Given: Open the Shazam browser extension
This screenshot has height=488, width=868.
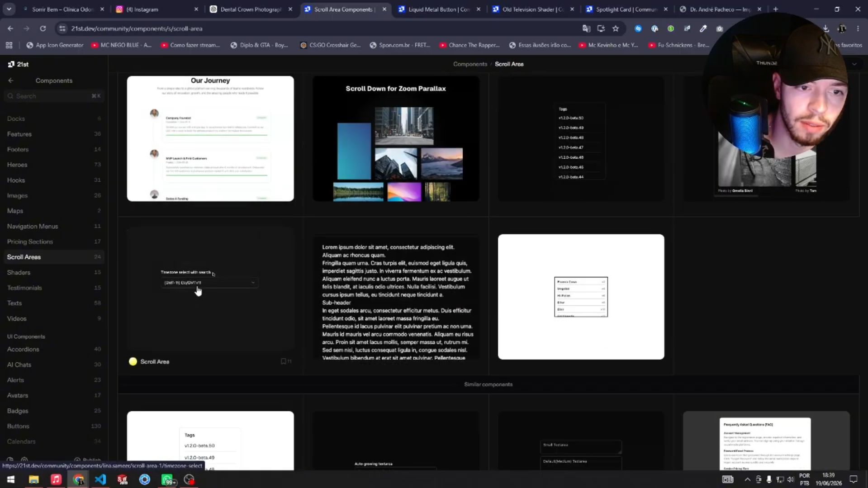Looking at the screenshot, I should pos(638,28).
